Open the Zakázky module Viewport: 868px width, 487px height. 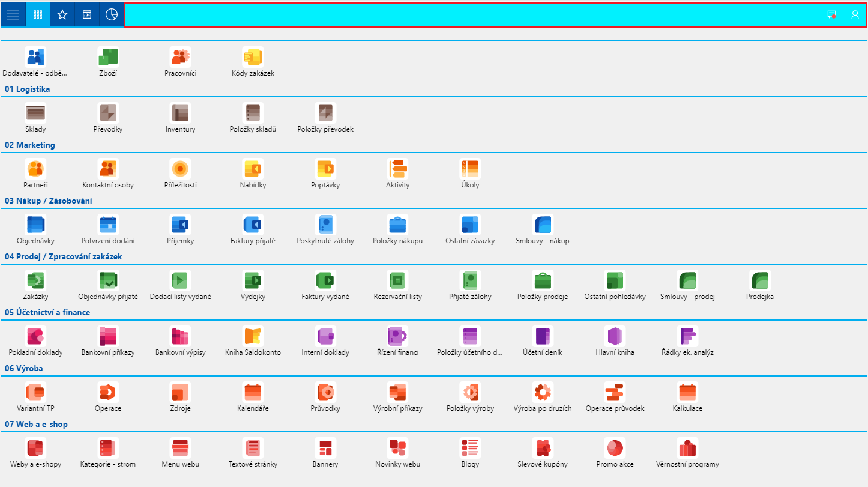click(35, 280)
